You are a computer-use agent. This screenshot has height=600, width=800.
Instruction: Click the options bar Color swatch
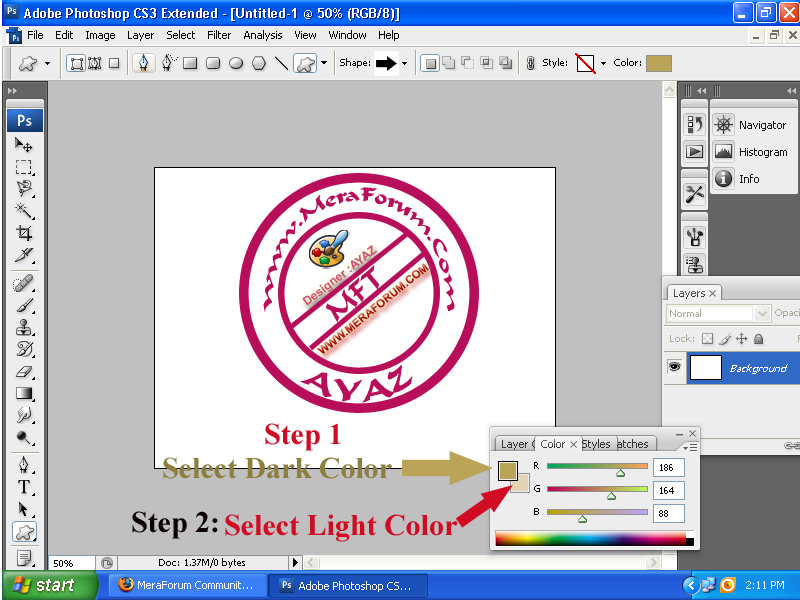tap(659, 63)
